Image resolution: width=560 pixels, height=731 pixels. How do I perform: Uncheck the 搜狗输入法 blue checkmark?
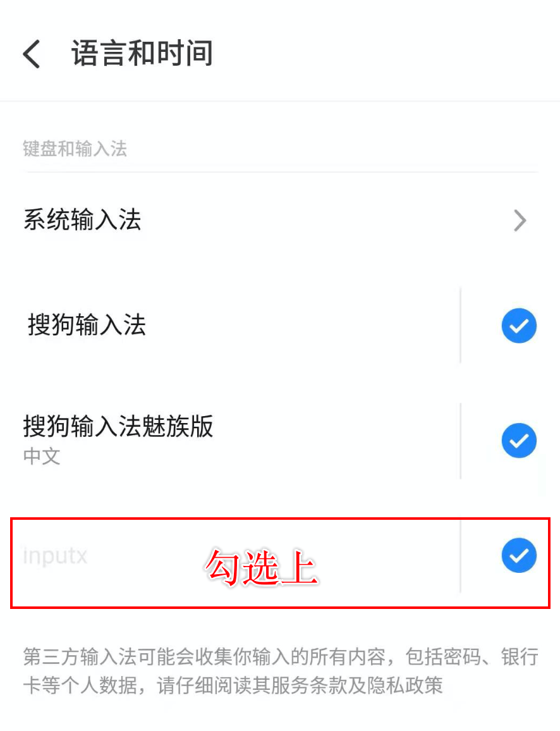(x=519, y=326)
